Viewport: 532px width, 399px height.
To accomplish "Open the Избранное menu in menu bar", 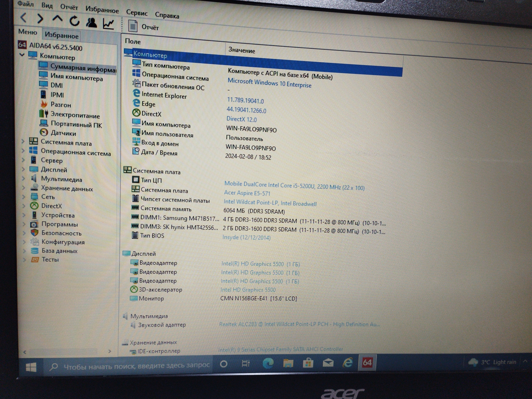I will (x=102, y=10).
